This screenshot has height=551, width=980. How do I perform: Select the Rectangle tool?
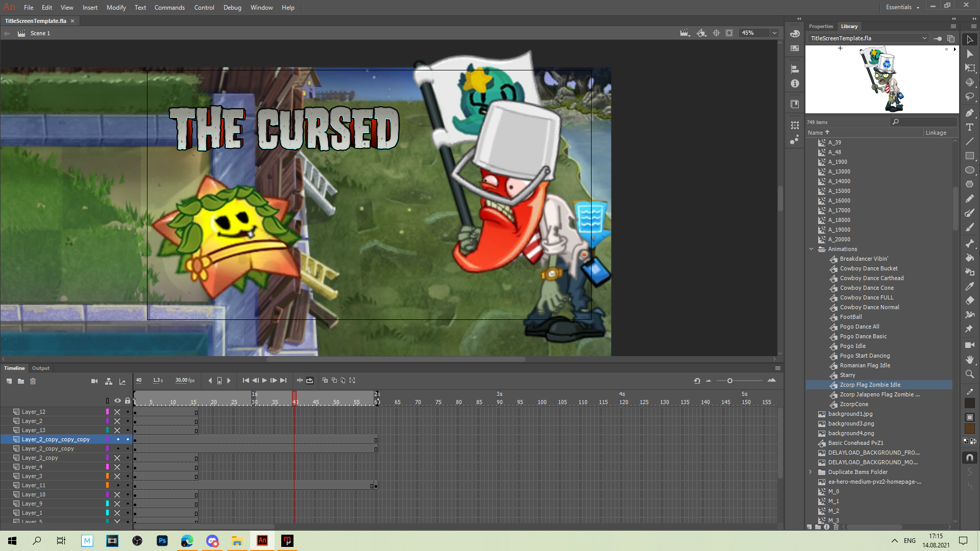pos(970,156)
